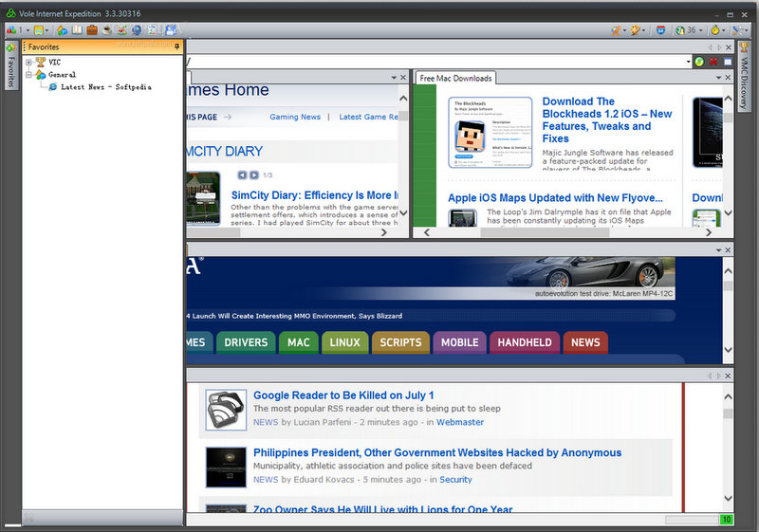Click the crossed tools settings icon
The image size is (759, 532).
tap(737, 30)
